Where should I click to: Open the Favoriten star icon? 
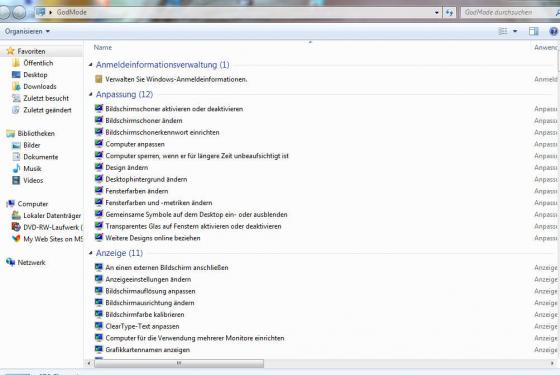[10, 51]
